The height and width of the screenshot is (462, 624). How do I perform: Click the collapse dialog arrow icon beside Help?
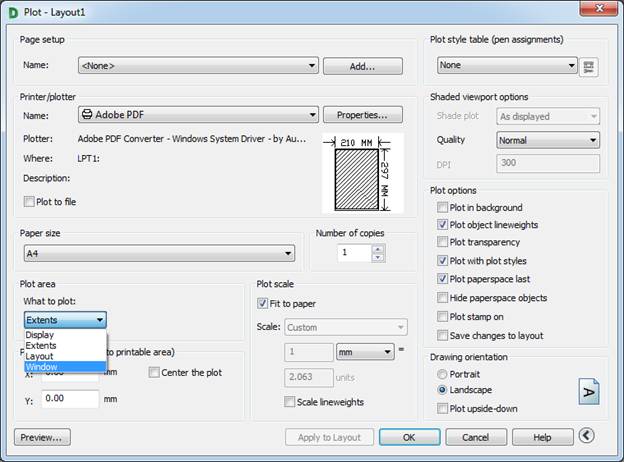click(586, 435)
